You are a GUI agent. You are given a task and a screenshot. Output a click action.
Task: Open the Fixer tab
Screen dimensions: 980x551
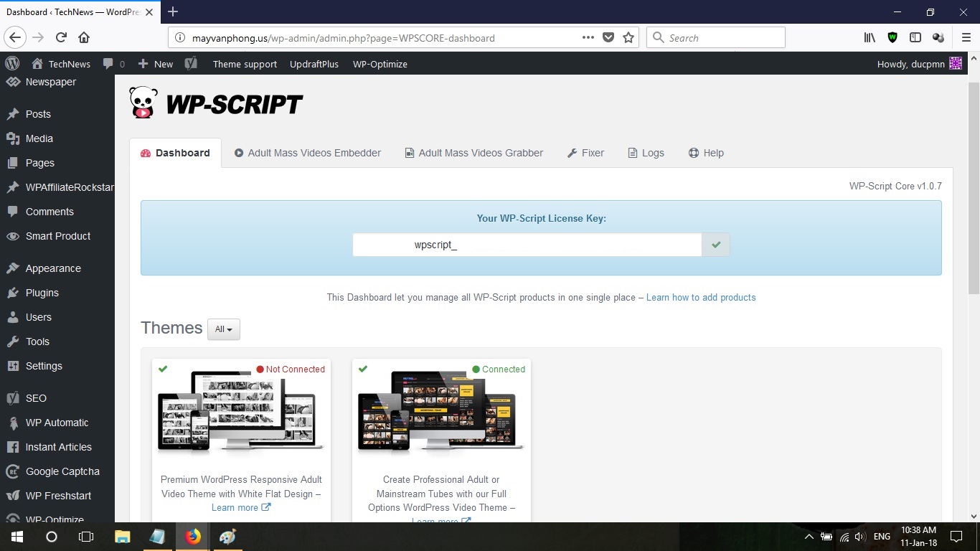(x=585, y=153)
